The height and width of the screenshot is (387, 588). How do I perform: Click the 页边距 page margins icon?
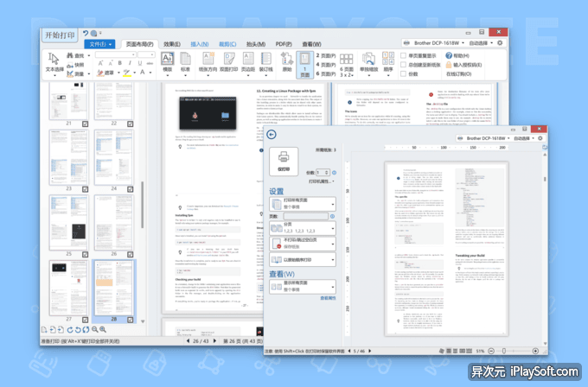(248, 59)
